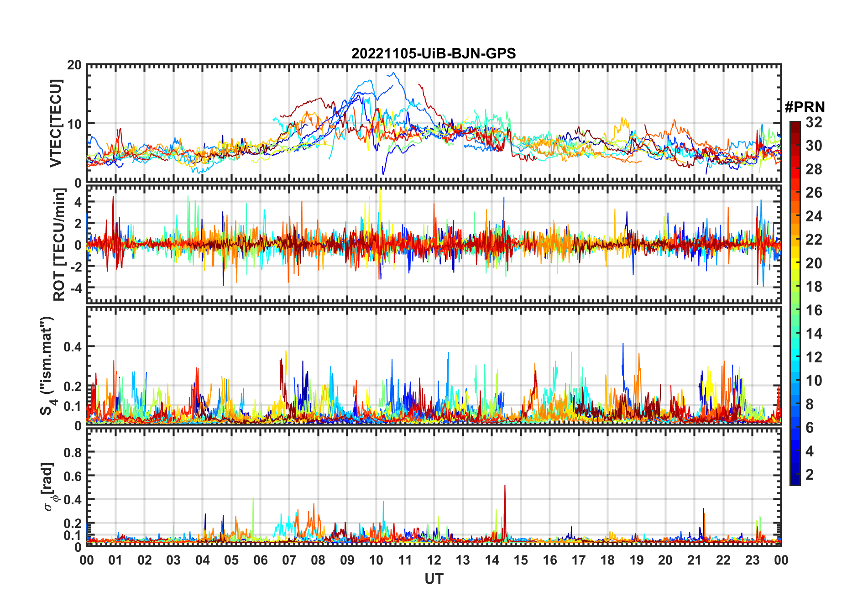Click x-axis hour label "11"
The width and height of the screenshot is (868, 607).
click(x=405, y=560)
